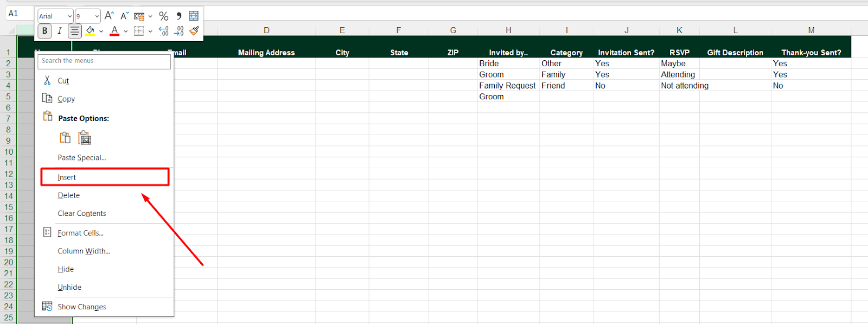Click the Not attending cell
This screenshot has width=868, height=324.
(x=685, y=86)
